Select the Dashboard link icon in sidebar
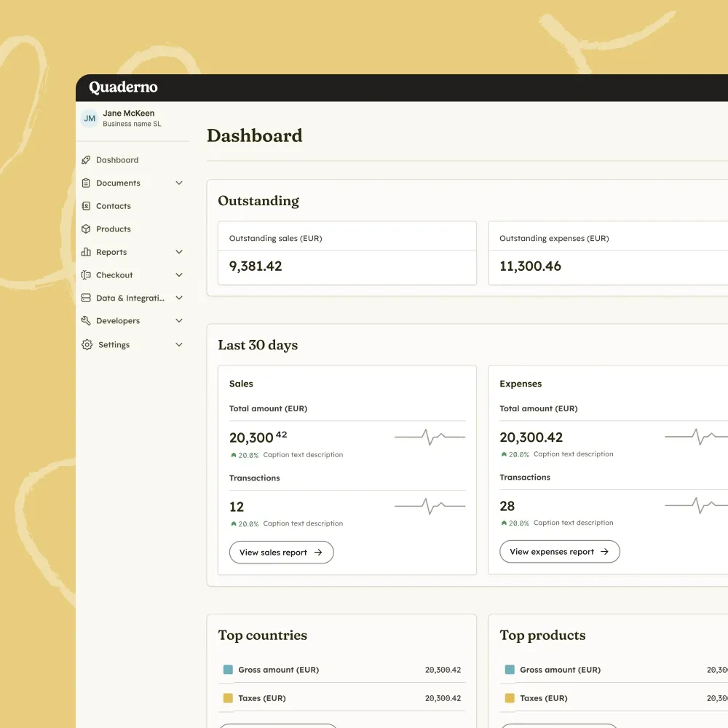 point(87,159)
